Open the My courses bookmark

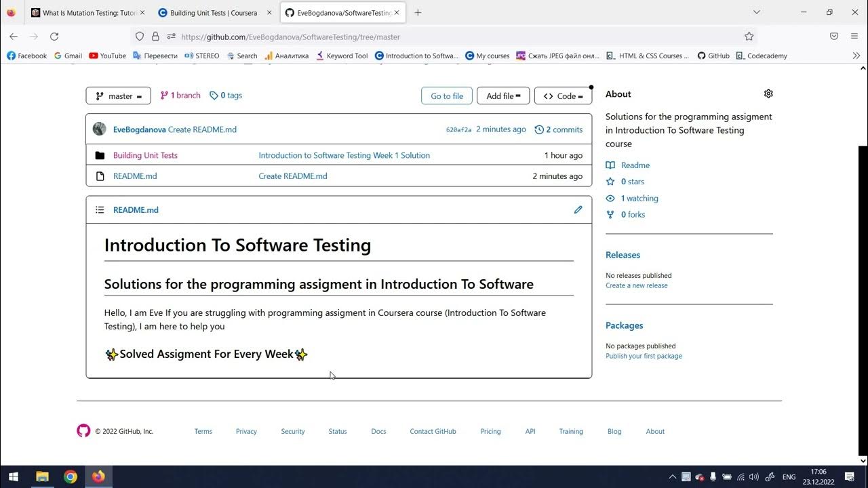tap(487, 56)
